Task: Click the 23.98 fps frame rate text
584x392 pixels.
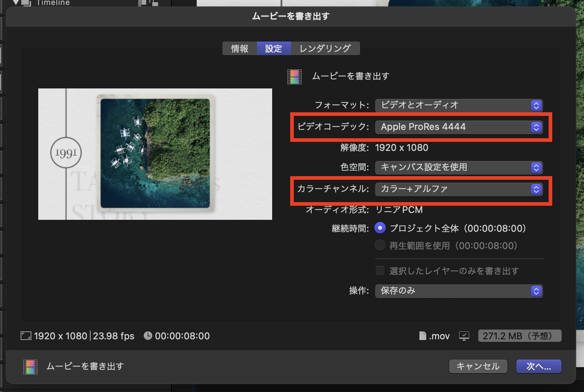Action: 114,336
